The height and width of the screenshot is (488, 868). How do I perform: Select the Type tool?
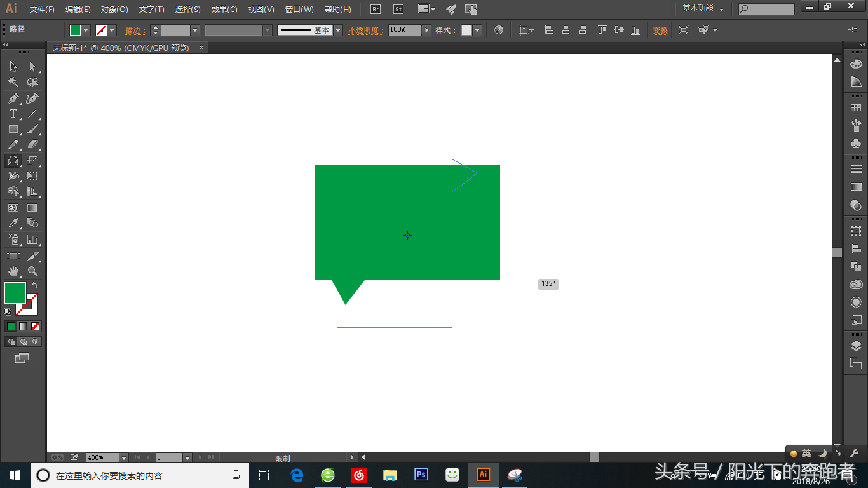coord(13,114)
